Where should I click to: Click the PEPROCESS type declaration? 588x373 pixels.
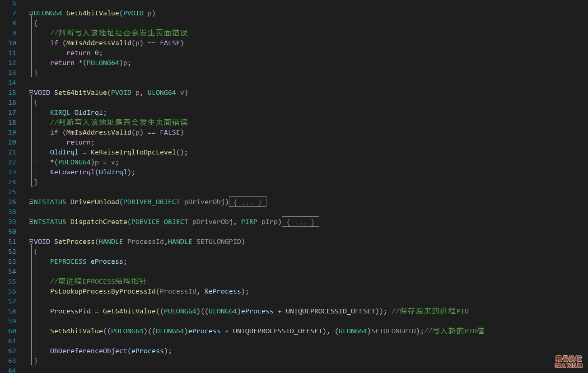click(68, 261)
